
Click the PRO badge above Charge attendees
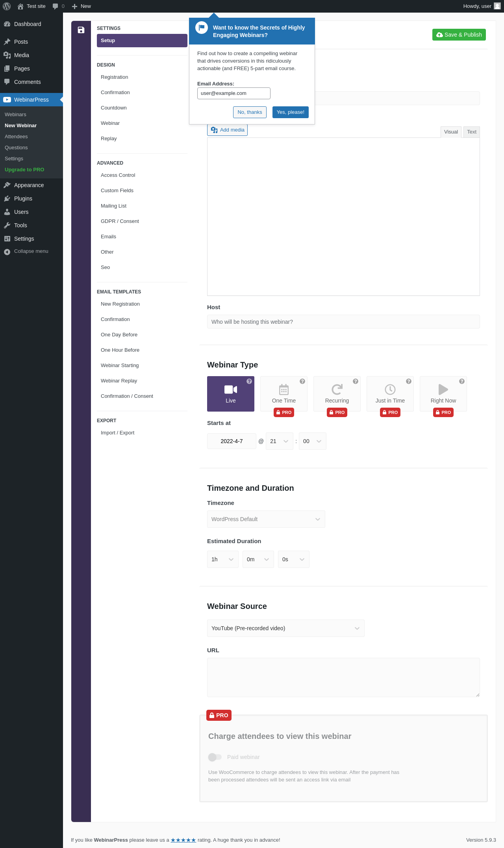pos(219,715)
